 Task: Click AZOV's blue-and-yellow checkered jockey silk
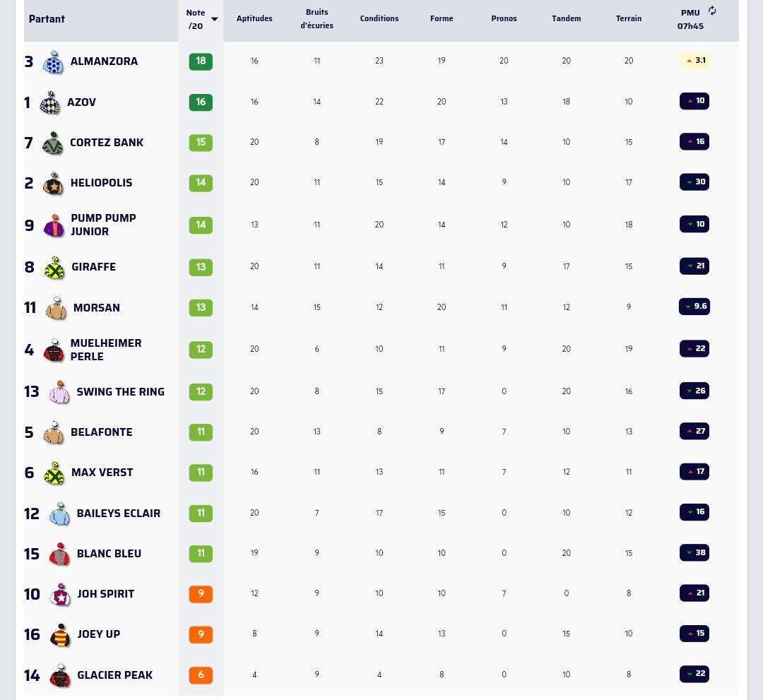pos(49,102)
